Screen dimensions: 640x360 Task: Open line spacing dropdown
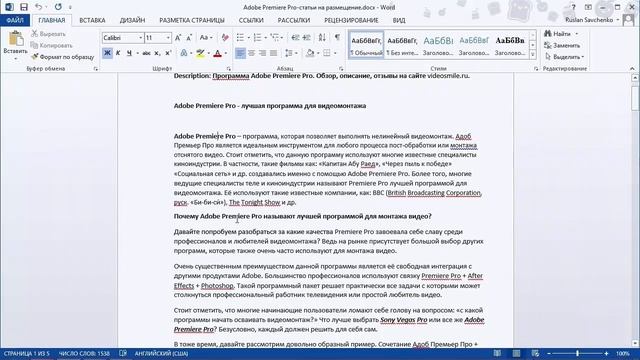click(x=290, y=53)
